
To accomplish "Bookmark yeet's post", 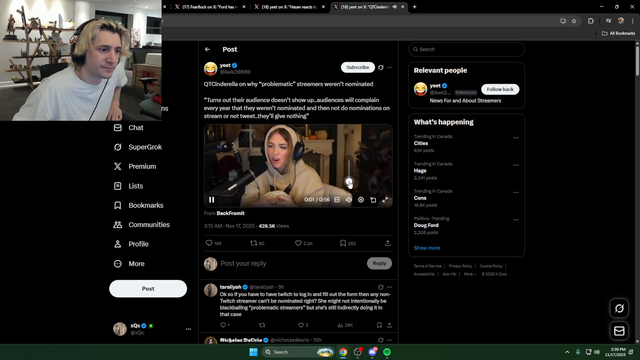I will coord(343,243).
